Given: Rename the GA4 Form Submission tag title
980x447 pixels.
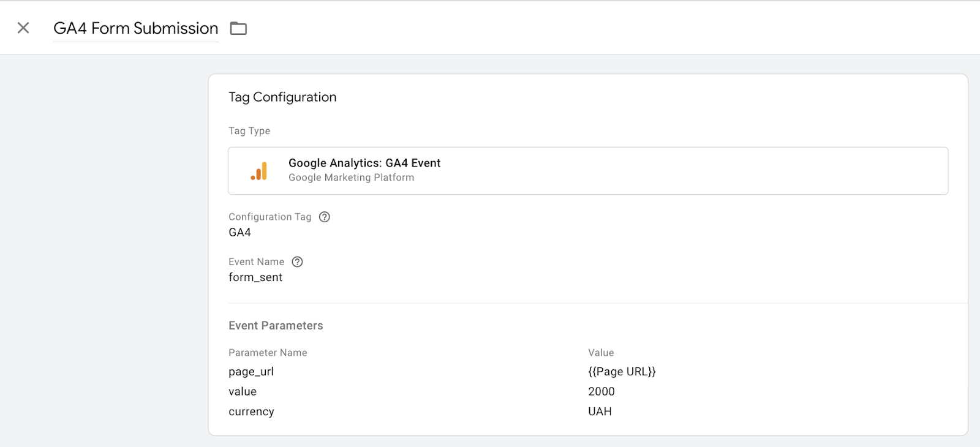Looking at the screenshot, I should [135, 29].
